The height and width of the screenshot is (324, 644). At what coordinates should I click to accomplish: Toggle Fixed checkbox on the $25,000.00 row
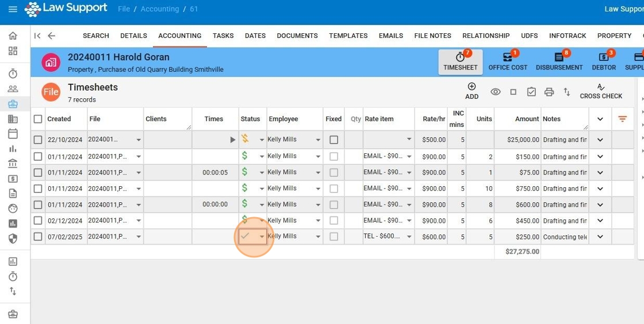(x=334, y=140)
